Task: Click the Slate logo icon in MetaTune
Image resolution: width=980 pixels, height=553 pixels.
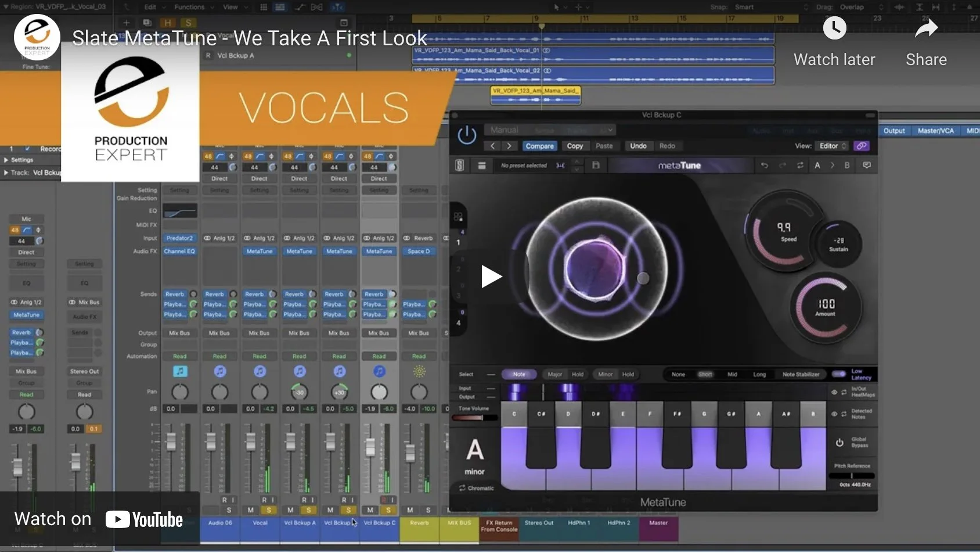Action: (459, 166)
